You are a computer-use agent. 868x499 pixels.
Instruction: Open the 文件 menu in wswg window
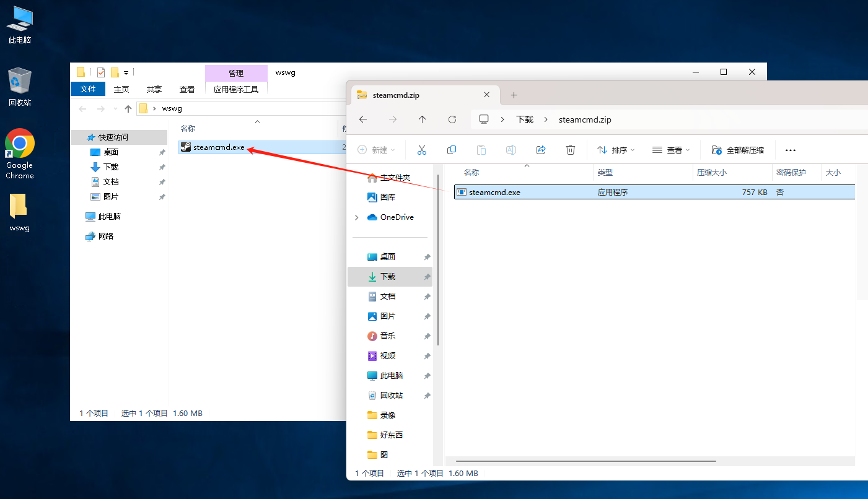88,89
